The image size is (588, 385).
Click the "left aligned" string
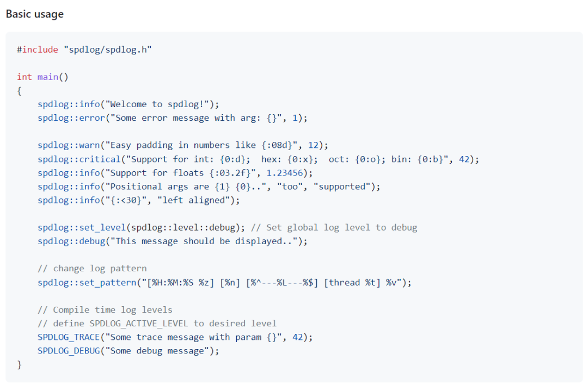(x=193, y=200)
